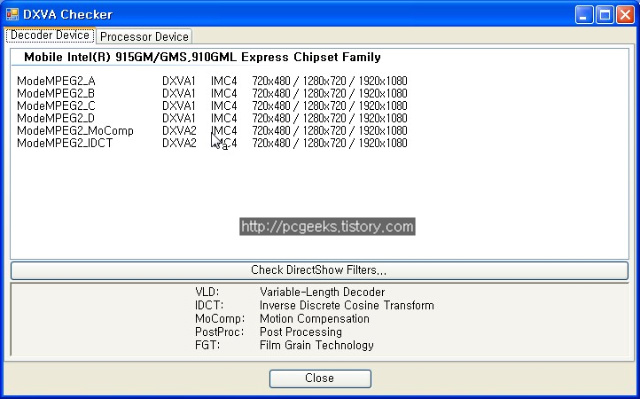The image size is (640, 399).
Task: Select the ModeMPEG2_B row
Action: [x=212, y=93]
